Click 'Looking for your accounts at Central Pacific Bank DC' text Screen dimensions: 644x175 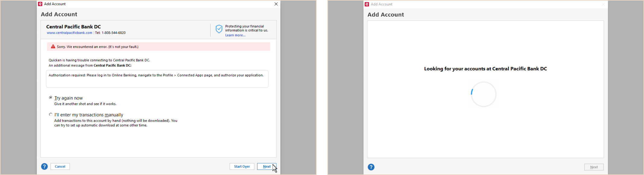click(485, 69)
